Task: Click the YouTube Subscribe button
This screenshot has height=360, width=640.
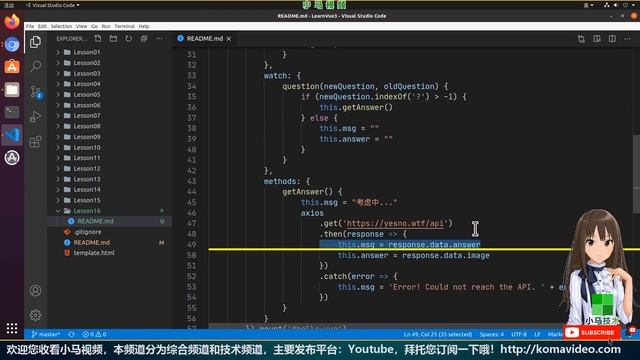Action: pos(592,333)
